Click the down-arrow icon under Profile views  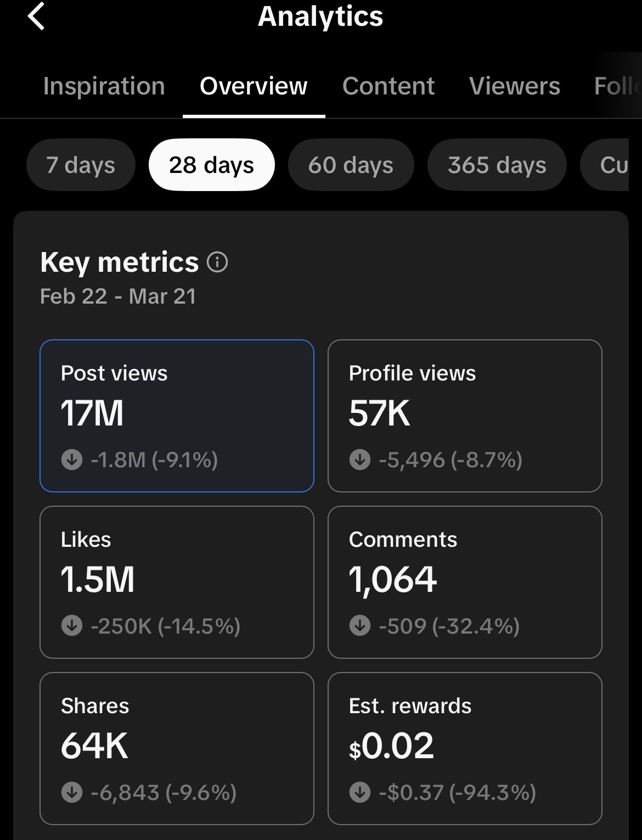pyautogui.click(x=360, y=460)
